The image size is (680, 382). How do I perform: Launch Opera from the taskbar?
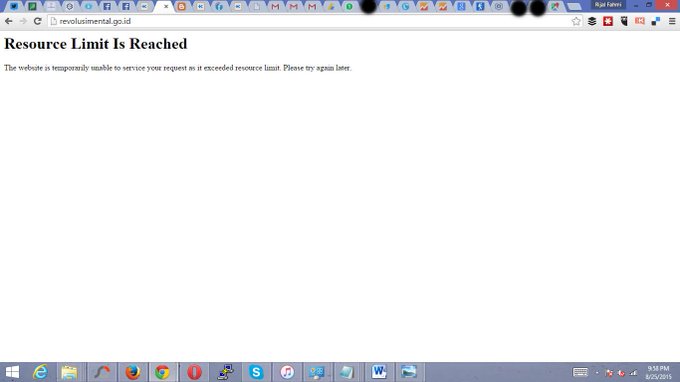194,372
